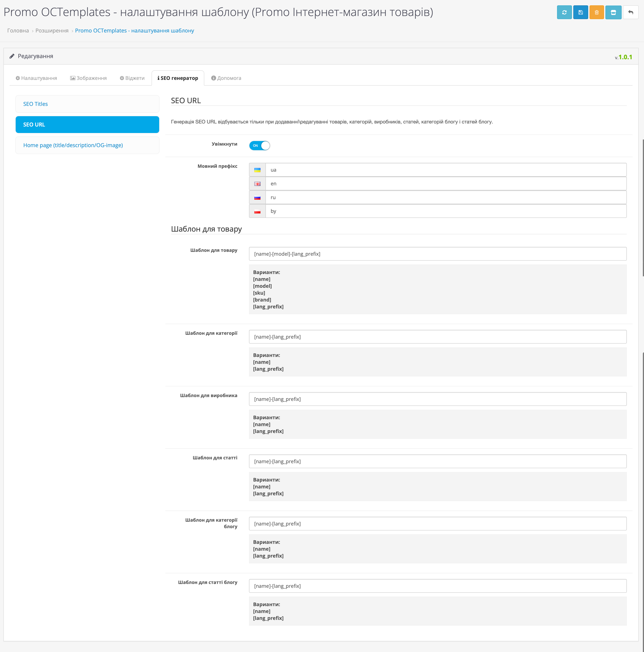Click the orange trash can button

[x=596, y=12]
